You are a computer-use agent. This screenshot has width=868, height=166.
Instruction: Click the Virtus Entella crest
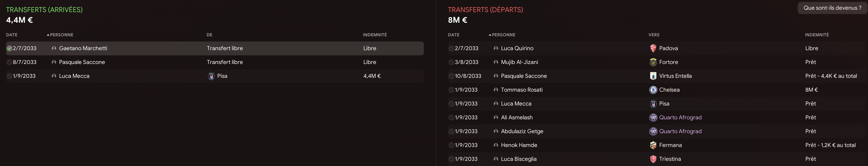(653, 76)
